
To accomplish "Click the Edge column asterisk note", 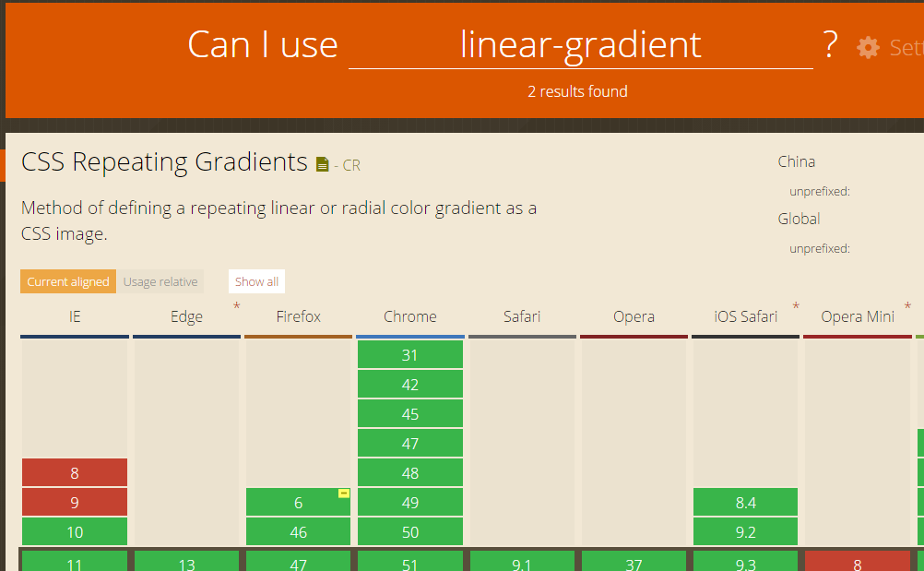I will coord(236,306).
